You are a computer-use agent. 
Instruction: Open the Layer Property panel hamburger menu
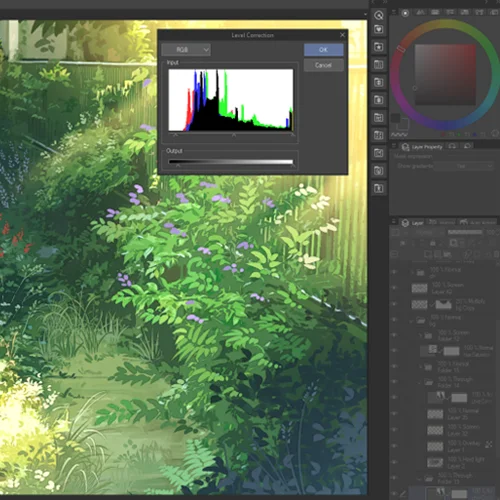tap(394, 146)
